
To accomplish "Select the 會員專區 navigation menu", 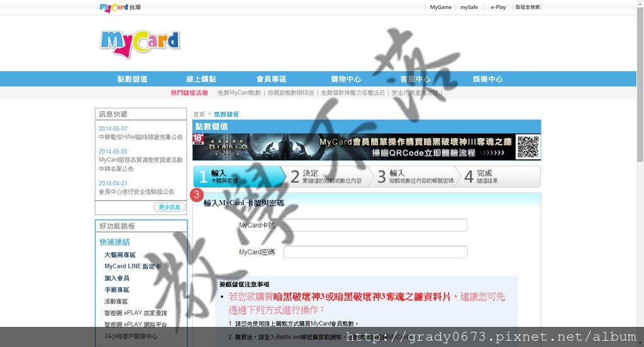I will (x=272, y=79).
